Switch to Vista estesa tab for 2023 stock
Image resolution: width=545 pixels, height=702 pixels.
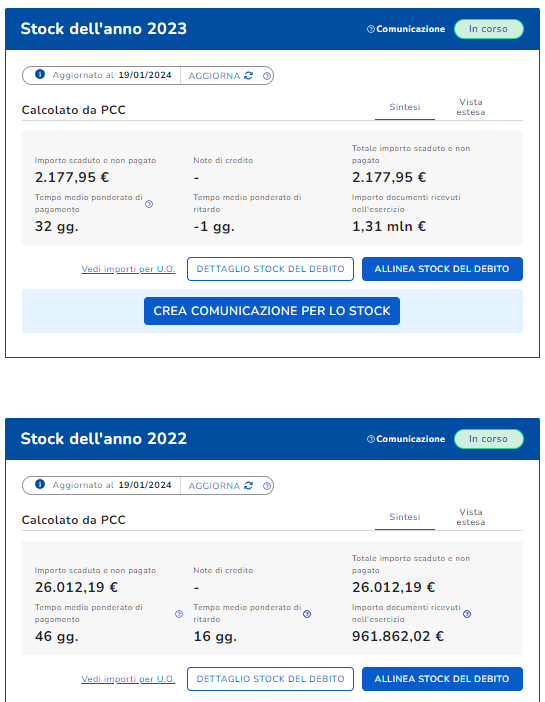click(x=471, y=107)
